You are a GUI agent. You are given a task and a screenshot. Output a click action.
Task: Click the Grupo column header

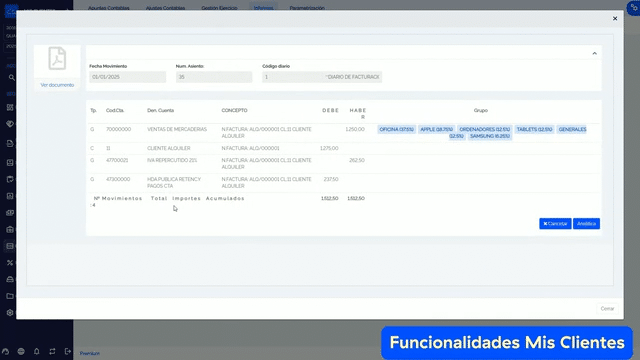(480, 111)
